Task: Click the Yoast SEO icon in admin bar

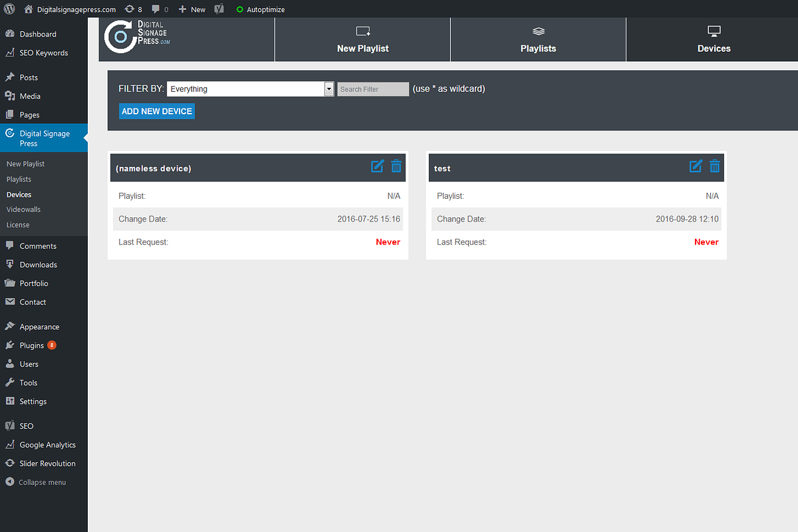Action: 218,9
